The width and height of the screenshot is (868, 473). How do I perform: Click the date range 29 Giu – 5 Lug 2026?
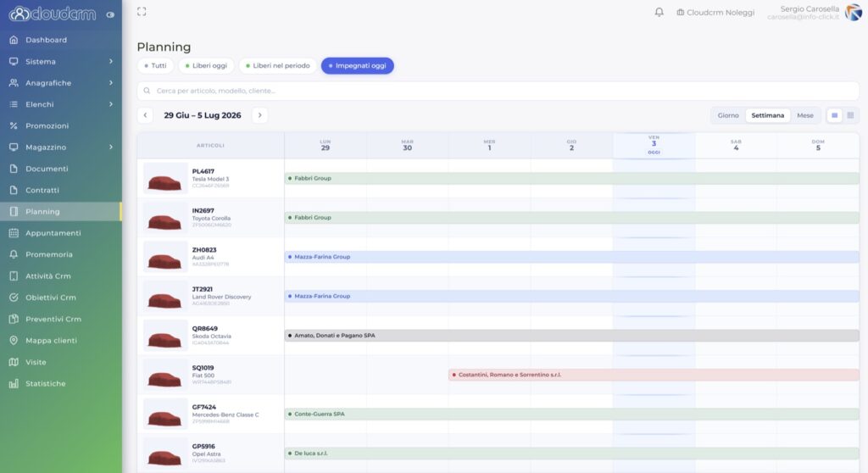point(203,115)
